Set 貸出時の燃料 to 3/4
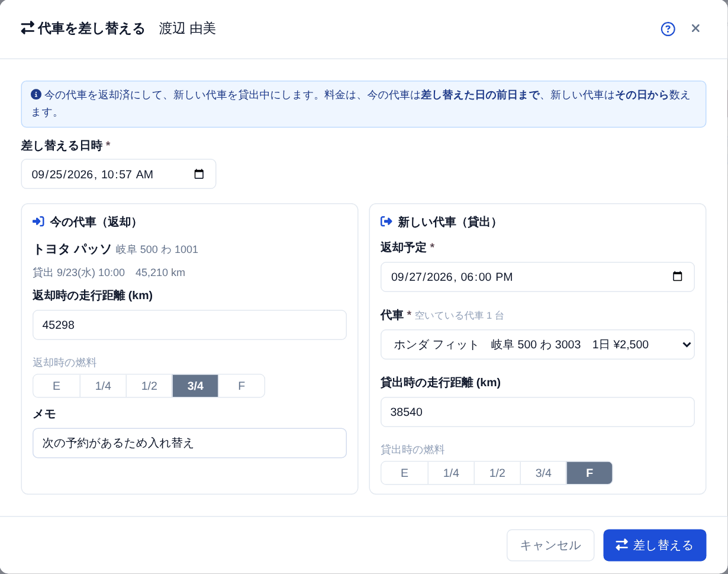 [543, 473]
